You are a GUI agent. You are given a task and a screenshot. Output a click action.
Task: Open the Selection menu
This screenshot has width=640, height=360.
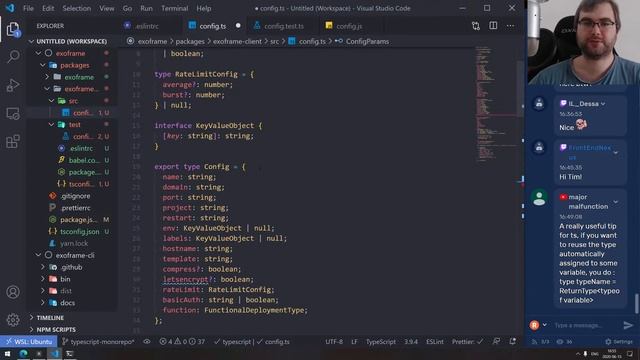77,8
